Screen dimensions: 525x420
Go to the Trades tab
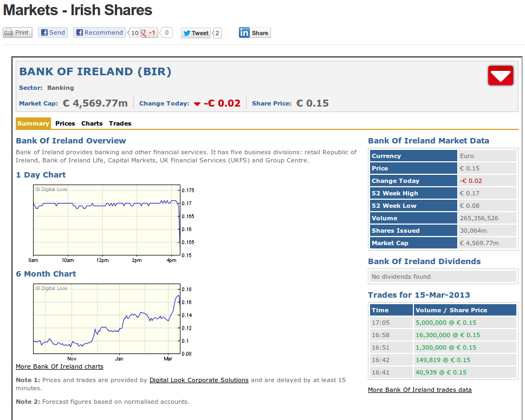pyautogui.click(x=120, y=123)
